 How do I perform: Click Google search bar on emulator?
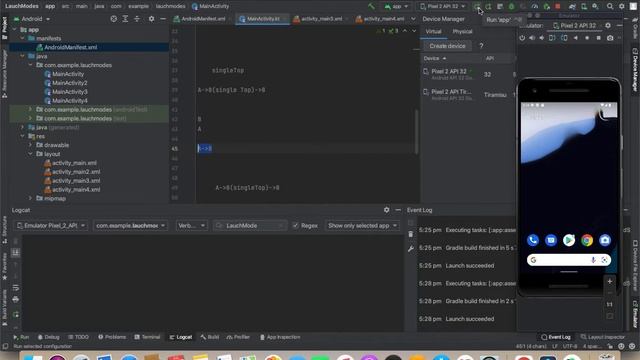click(569, 260)
